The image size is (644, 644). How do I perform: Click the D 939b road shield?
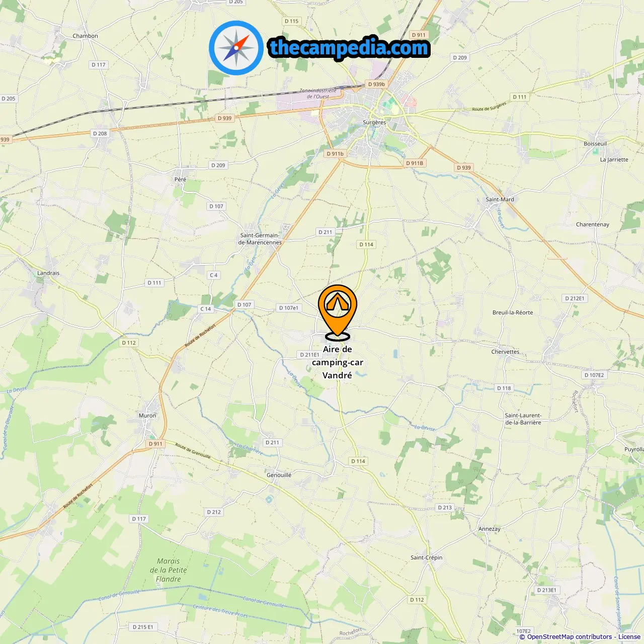point(376,85)
